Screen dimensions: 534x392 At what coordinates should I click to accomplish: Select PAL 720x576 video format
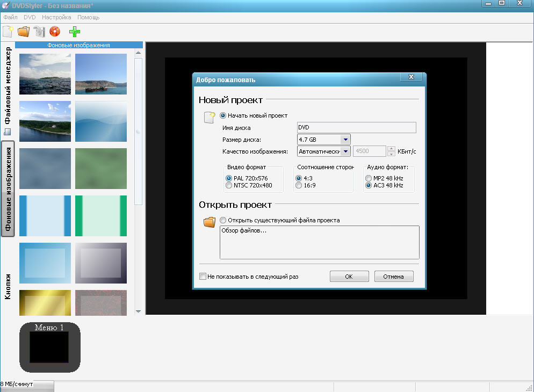(x=228, y=178)
